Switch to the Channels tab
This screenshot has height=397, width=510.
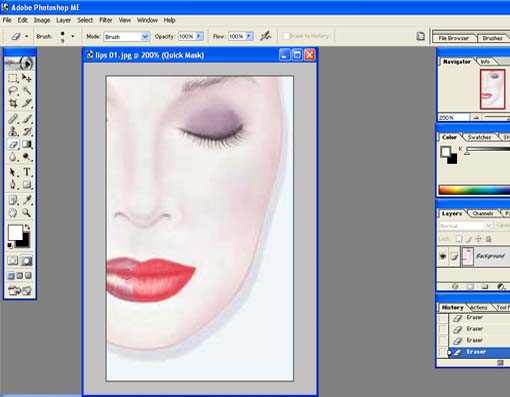click(483, 213)
